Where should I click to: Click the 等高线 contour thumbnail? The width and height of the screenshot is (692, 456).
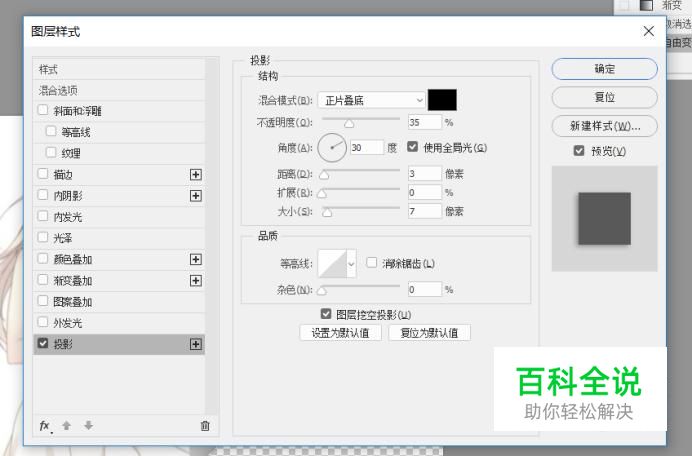click(332, 264)
